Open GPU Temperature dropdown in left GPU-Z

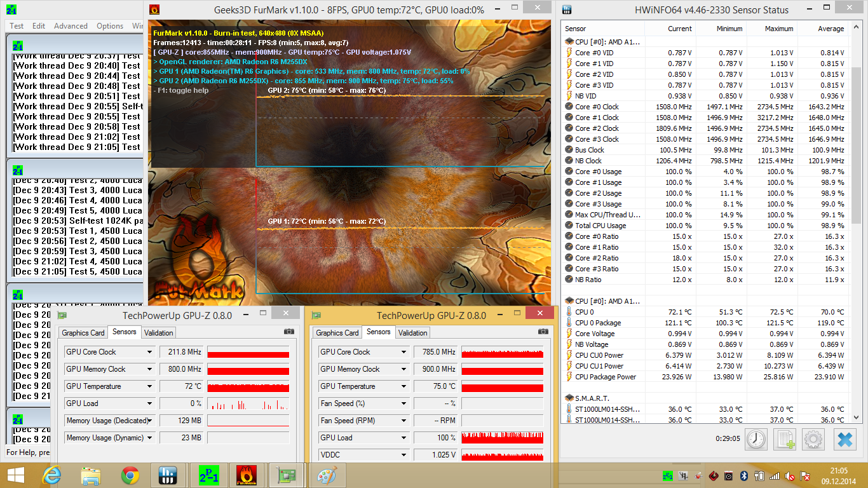150,386
